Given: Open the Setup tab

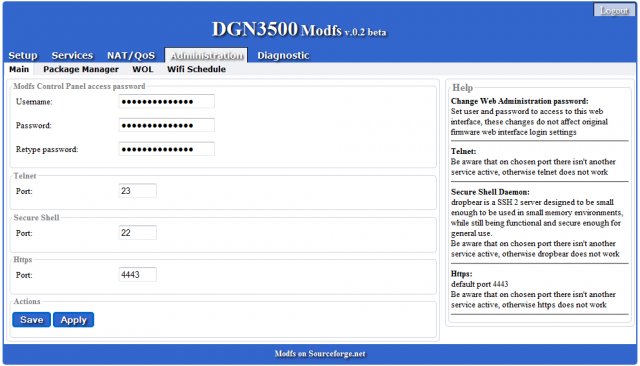Looking at the screenshot, I should 23,55.
